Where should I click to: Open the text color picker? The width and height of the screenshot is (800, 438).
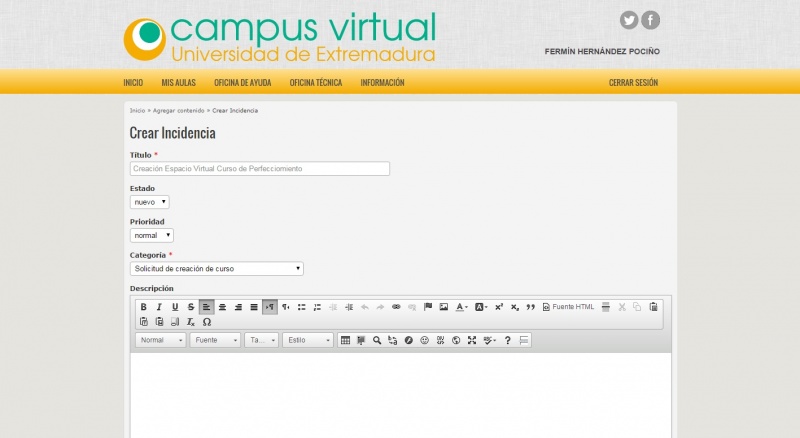[461, 307]
